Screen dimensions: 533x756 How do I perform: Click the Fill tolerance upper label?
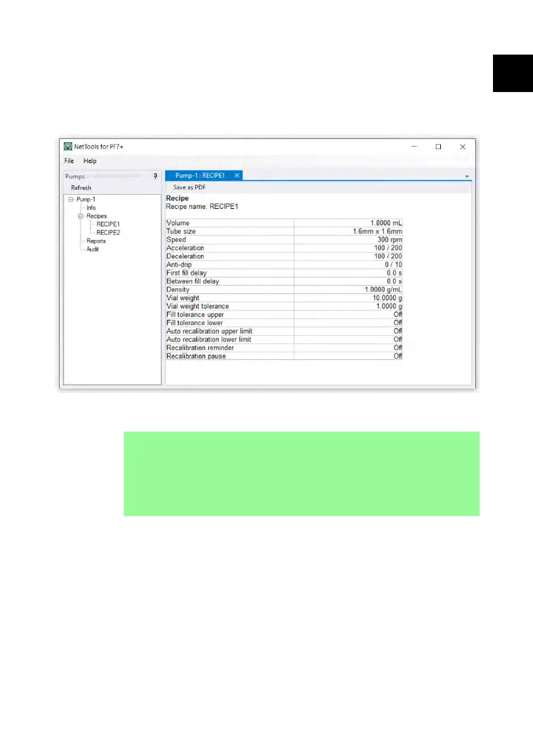coord(195,314)
